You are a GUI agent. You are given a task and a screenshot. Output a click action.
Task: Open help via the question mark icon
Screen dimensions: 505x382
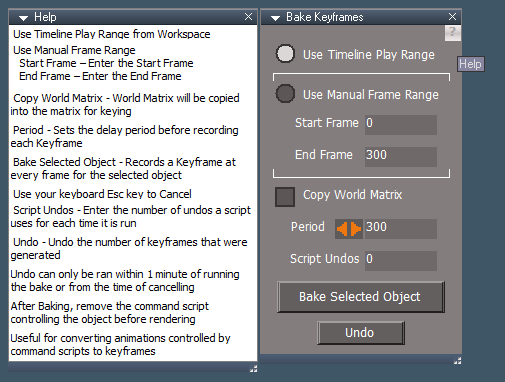[x=453, y=33]
